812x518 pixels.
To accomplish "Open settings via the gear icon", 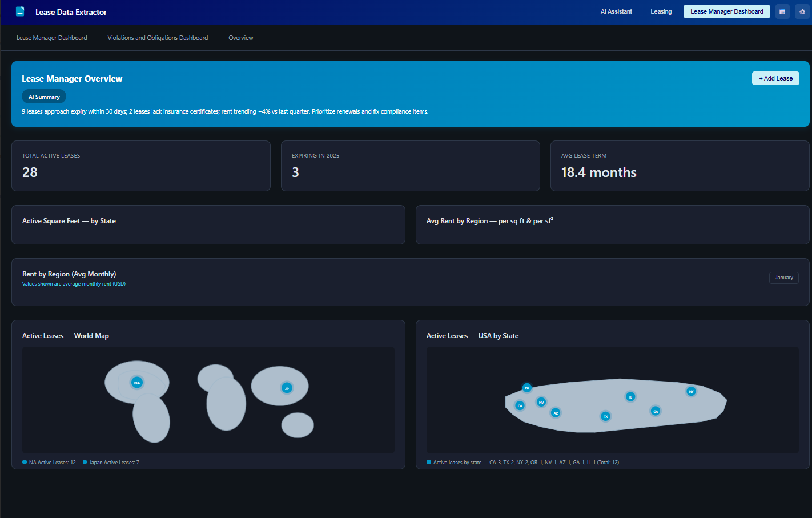I will pos(802,11).
